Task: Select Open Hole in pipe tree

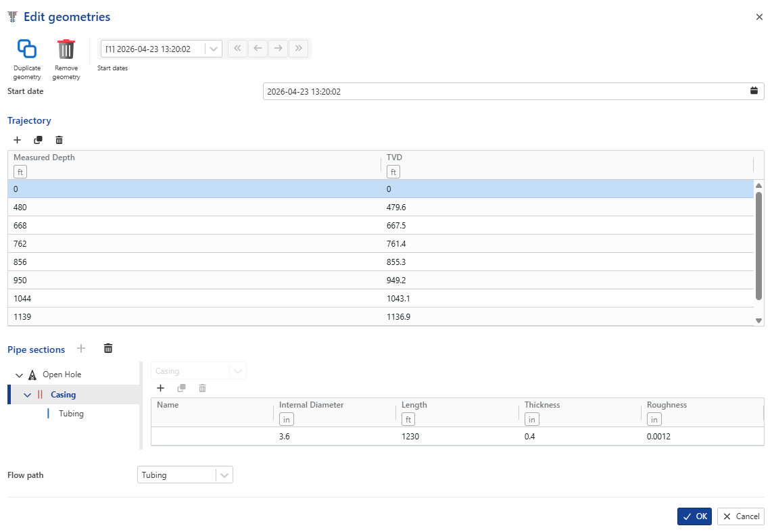Action: click(62, 374)
